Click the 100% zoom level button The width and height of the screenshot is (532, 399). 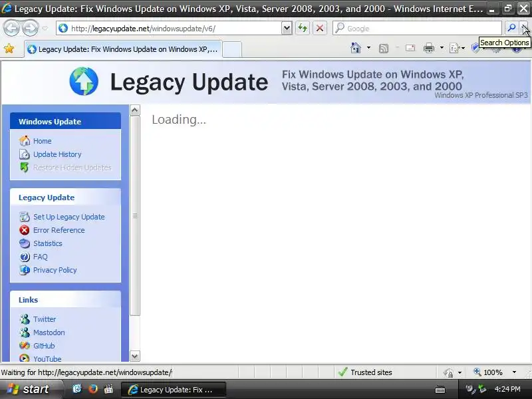[488, 372]
